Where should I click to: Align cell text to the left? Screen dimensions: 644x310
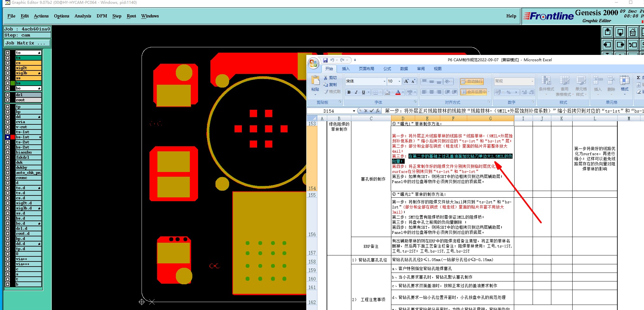pos(424,92)
